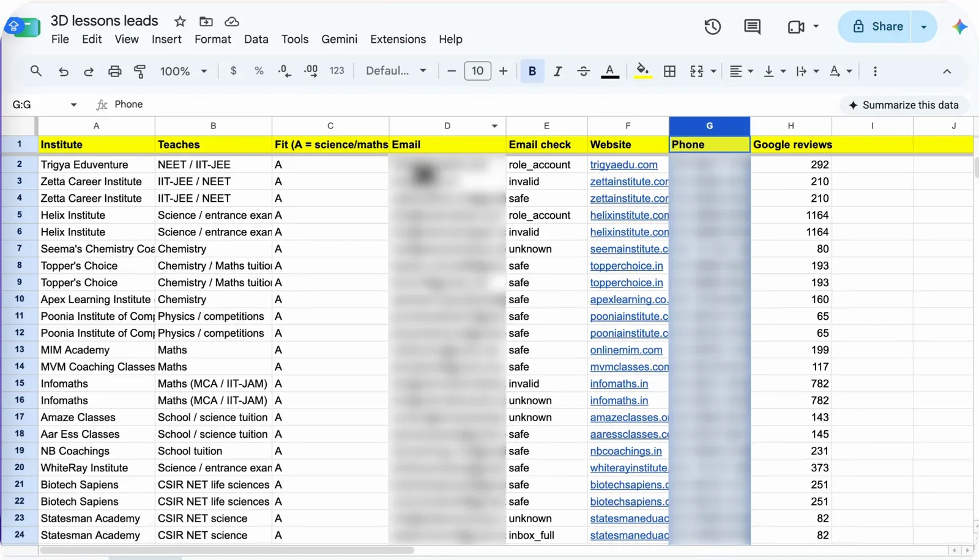Open the Gemini sparkle side panel
979x560 pixels.
pyautogui.click(x=959, y=26)
